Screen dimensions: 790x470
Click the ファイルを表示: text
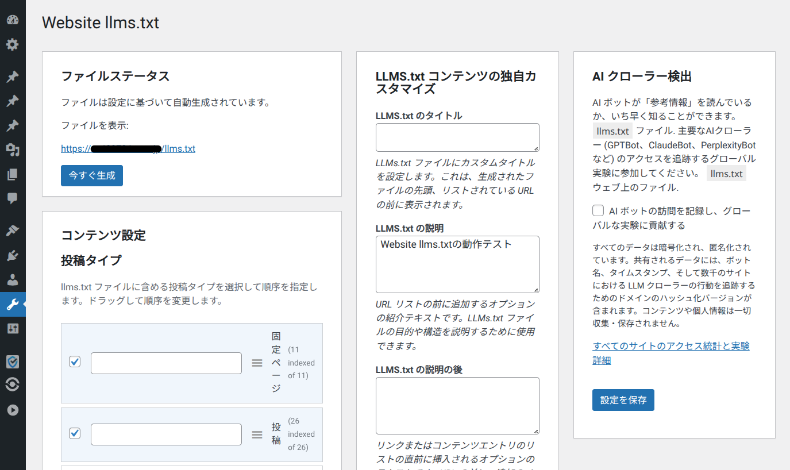(95, 125)
